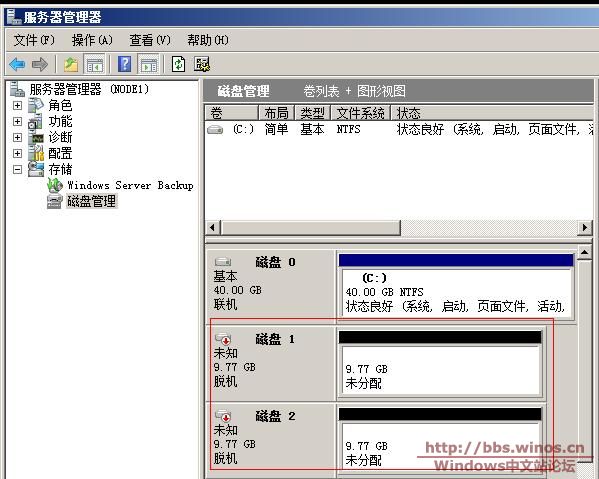This screenshot has width=599, height=479.
Task: Expand the 功能 tree node
Action: tap(17, 121)
